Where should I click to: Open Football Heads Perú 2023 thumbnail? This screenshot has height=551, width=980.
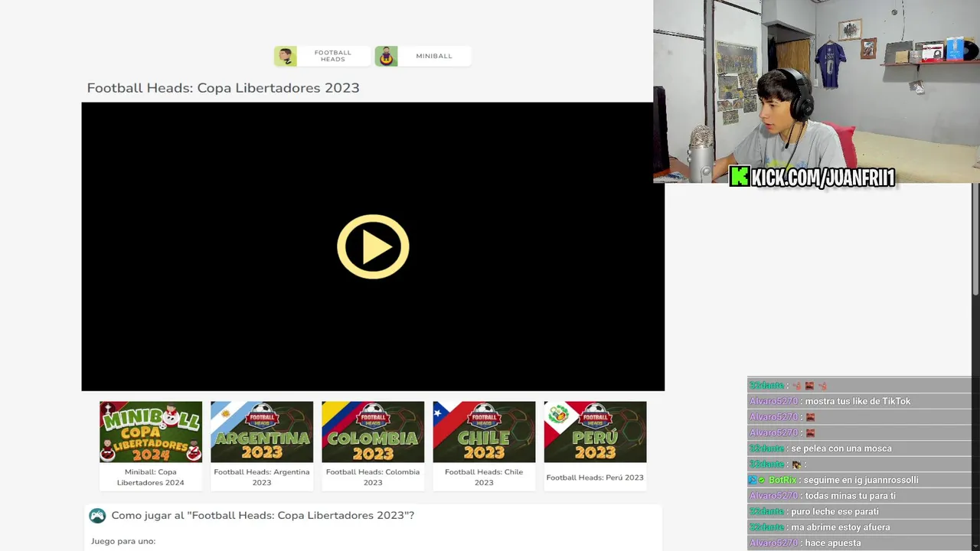[x=595, y=432]
